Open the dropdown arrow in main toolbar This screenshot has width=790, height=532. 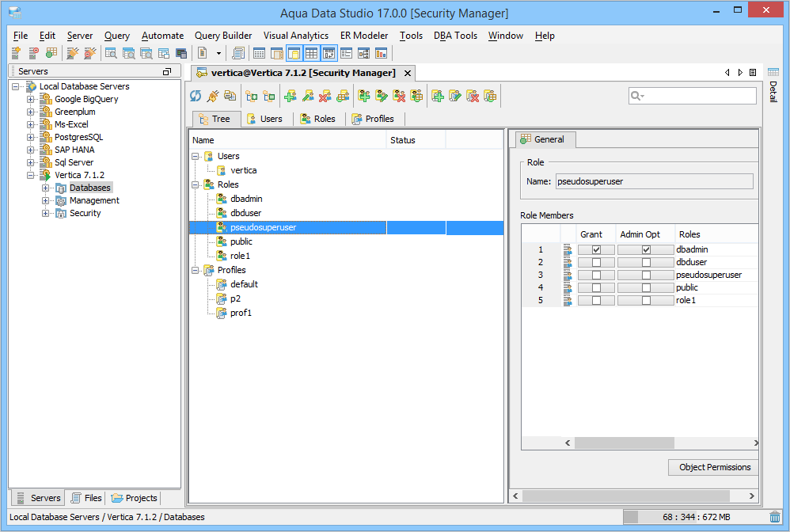point(218,53)
